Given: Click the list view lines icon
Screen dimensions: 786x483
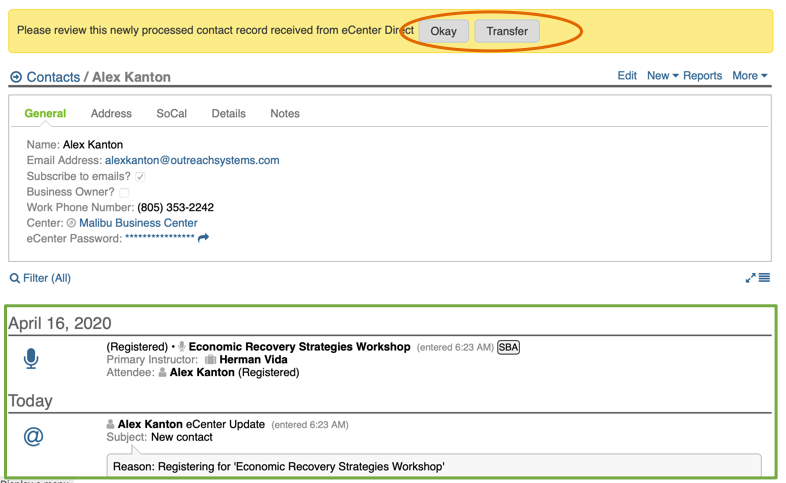Looking at the screenshot, I should click(x=764, y=278).
